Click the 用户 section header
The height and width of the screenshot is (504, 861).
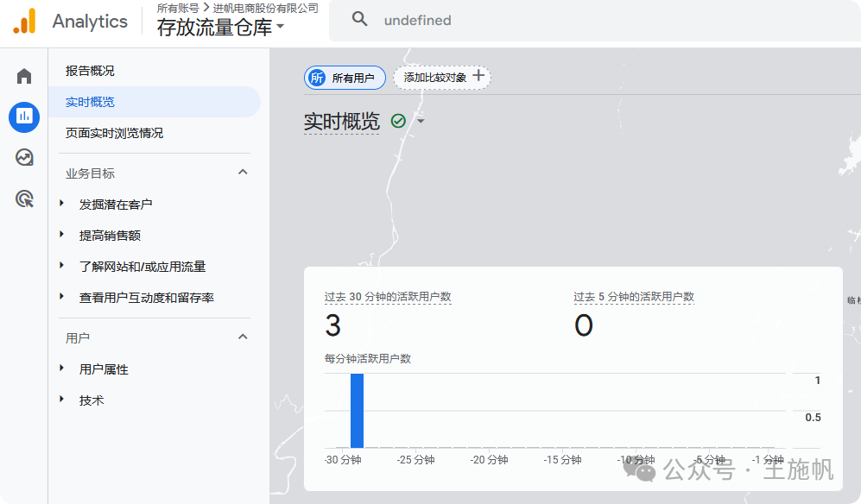tap(78, 338)
